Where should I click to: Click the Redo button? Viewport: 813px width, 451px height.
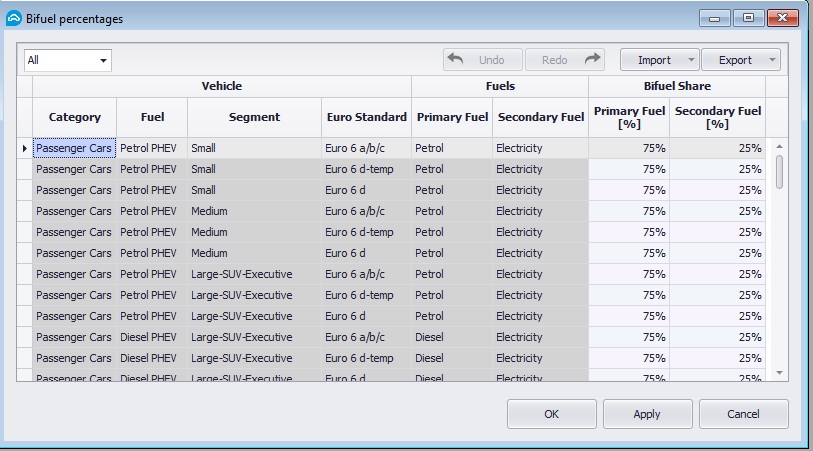565,60
